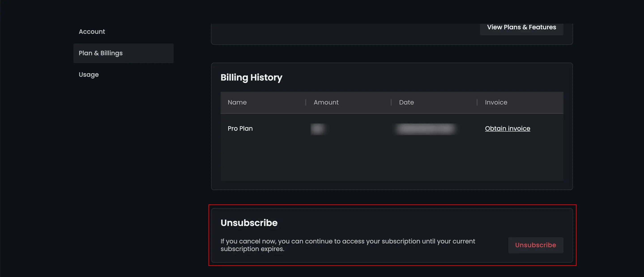Click the cancellation notice paragraph text

348,245
